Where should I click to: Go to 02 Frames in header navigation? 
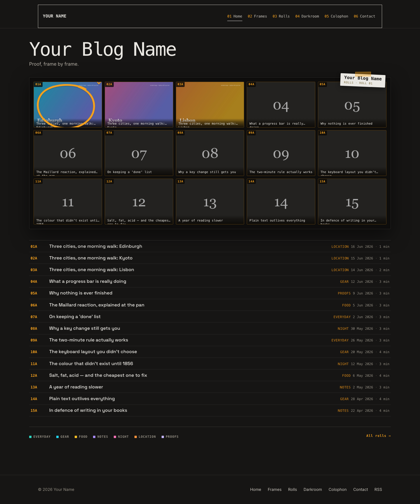coord(257,16)
